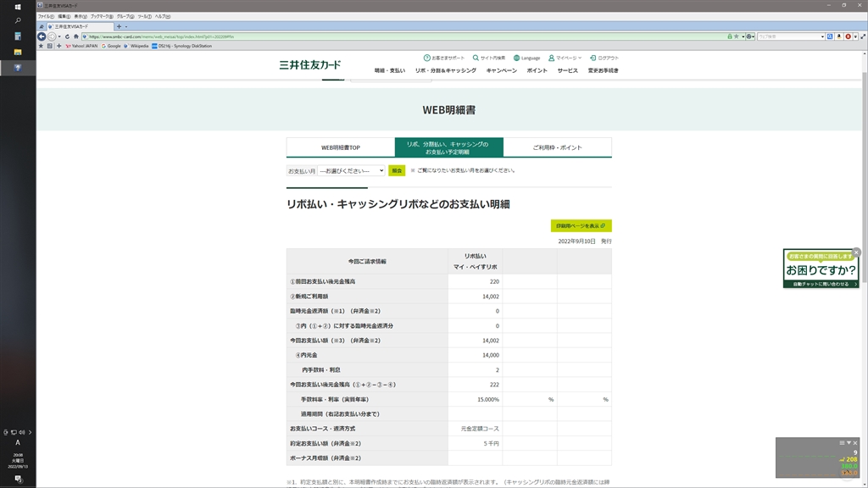This screenshot has height=488, width=868.
Task: Open the rendering engine switch dropdown
Action: [750, 36]
